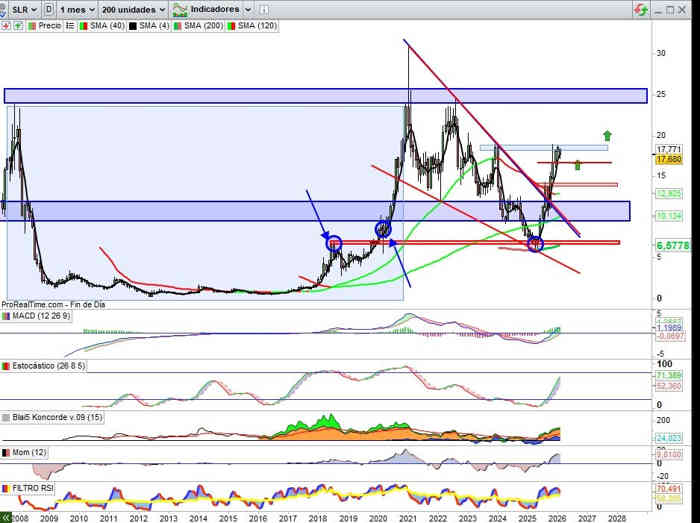Select the MACD (12 26 9) panel label
700x523 pixels.
coord(40,316)
